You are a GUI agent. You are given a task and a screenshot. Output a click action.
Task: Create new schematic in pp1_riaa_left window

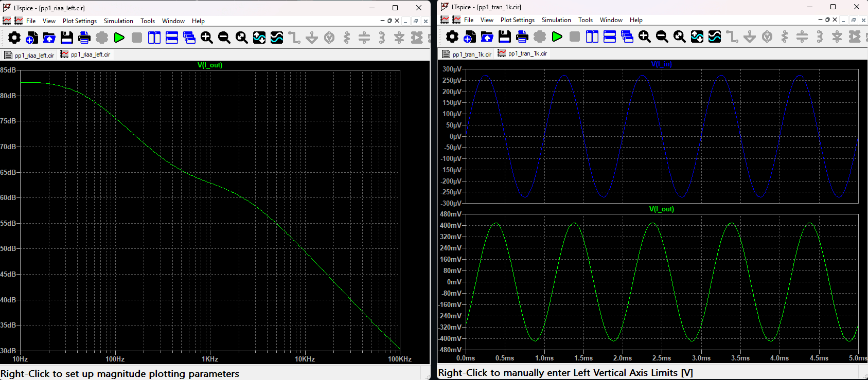pyautogui.click(x=32, y=38)
